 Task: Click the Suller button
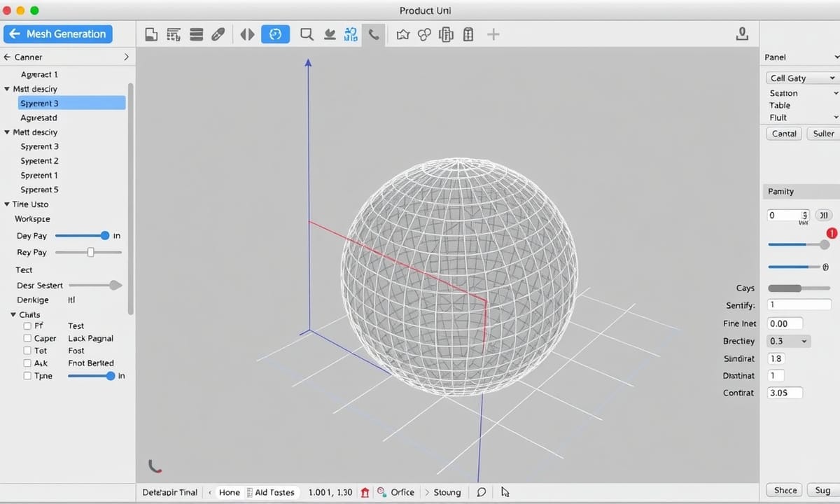pos(823,133)
